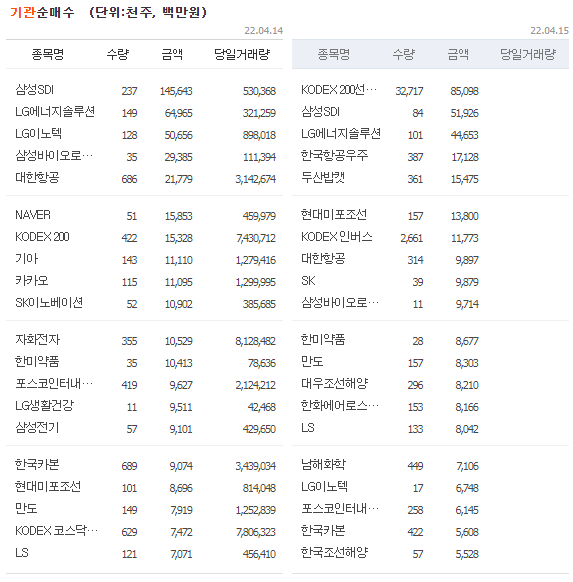Open 한국항공우주 stock name
573x582 pixels.
(x=334, y=156)
